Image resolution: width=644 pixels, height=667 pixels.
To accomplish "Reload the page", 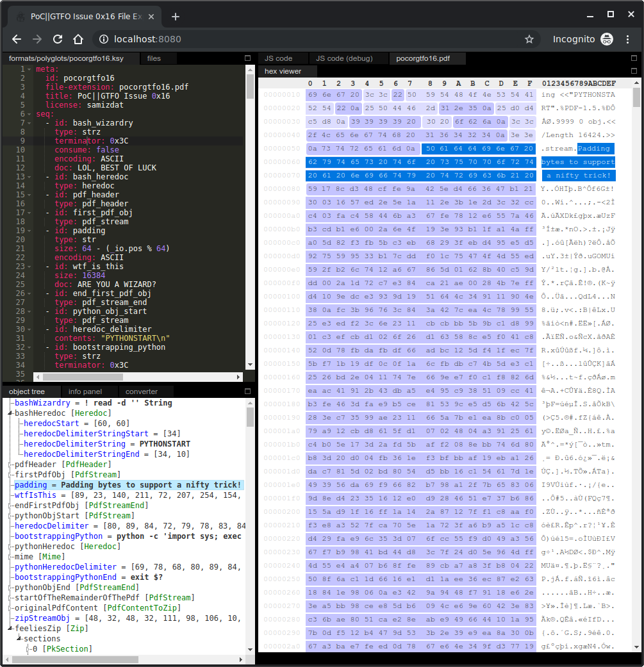I will [58, 39].
